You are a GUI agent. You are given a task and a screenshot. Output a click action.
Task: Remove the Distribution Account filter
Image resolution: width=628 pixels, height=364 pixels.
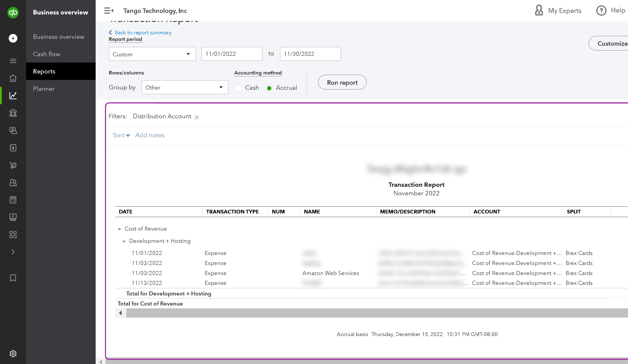[197, 117]
